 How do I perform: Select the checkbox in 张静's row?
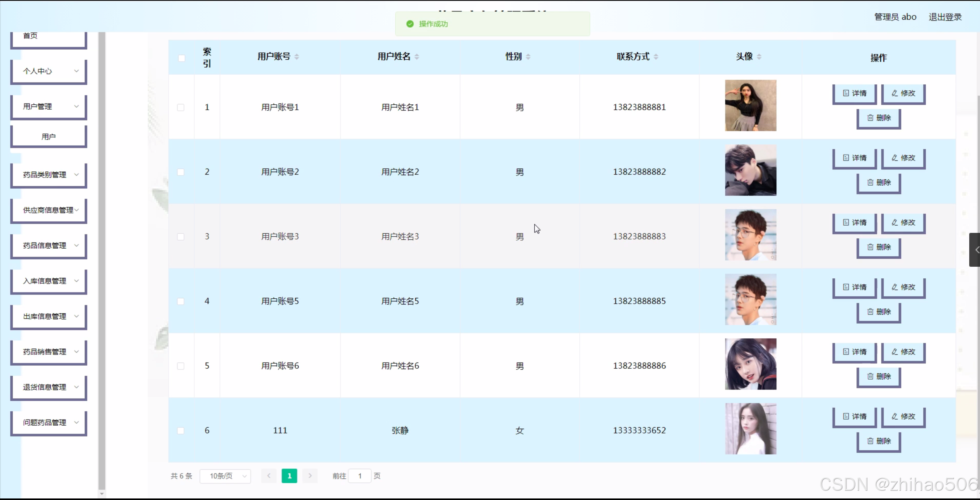pos(181,431)
